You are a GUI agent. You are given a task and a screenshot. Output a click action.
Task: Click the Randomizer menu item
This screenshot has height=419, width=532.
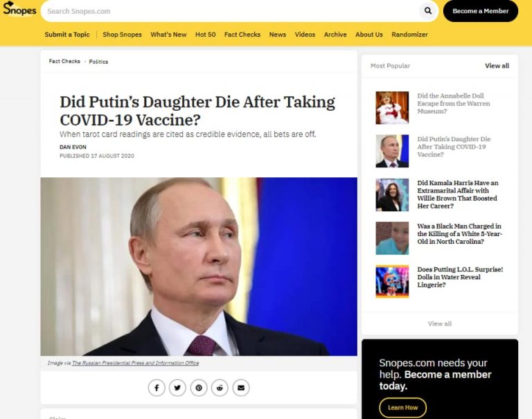tap(409, 35)
